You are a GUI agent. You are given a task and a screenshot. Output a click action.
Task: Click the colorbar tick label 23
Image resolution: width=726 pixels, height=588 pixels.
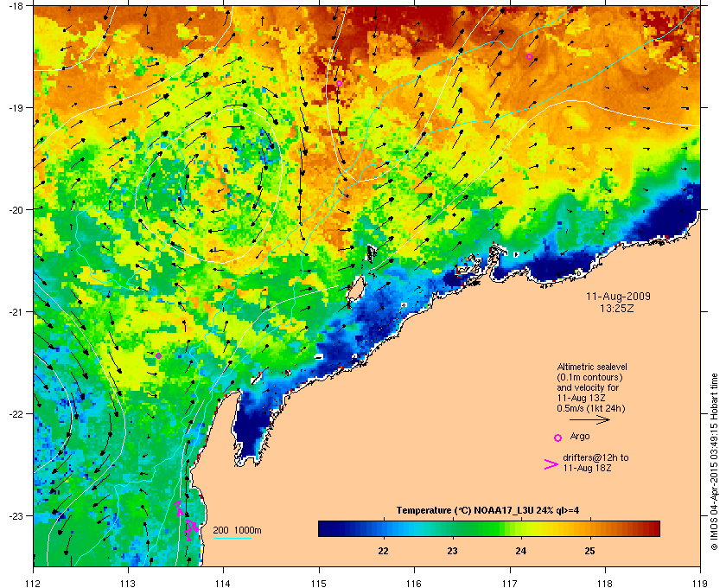click(452, 551)
